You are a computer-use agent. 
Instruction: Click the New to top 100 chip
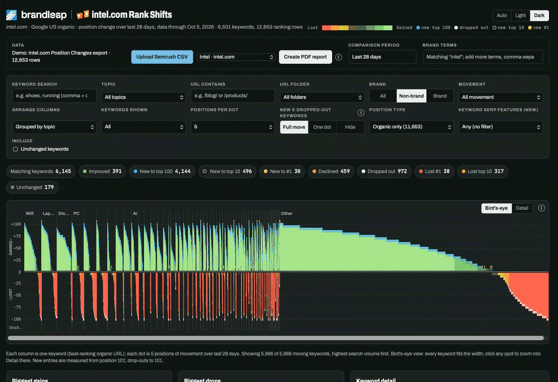tap(162, 171)
